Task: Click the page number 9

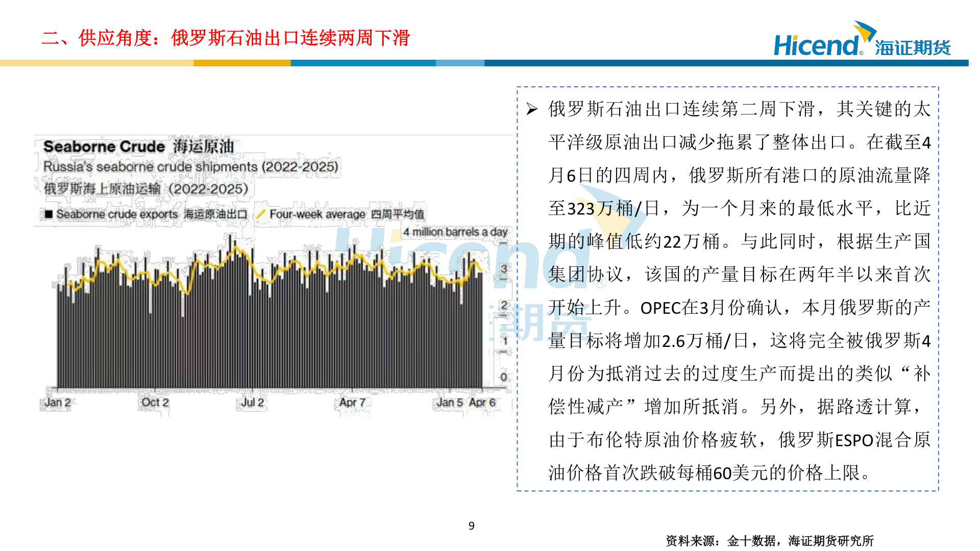Action: (471, 525)
